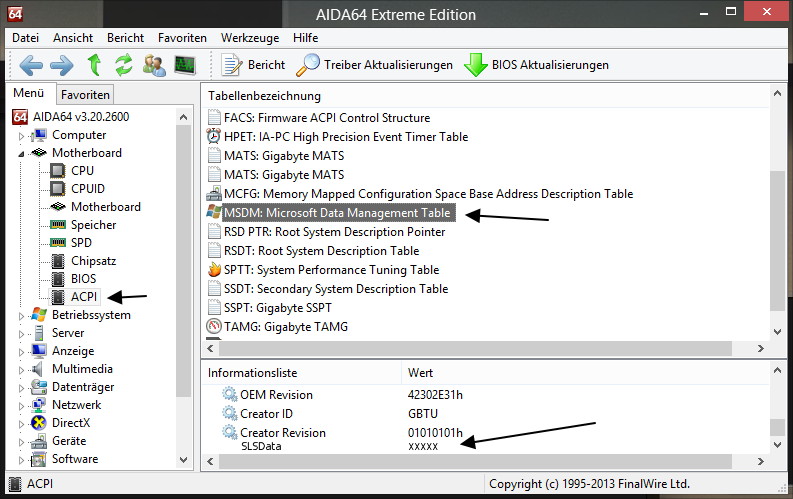Select RSD PTR: Root System Description Pointer
793x499 pixels.
coord(334,232)
